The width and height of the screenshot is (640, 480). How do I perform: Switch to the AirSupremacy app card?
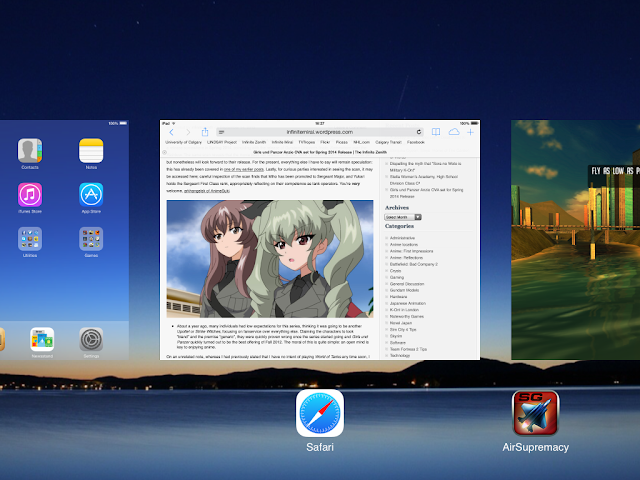coord(576,240)
